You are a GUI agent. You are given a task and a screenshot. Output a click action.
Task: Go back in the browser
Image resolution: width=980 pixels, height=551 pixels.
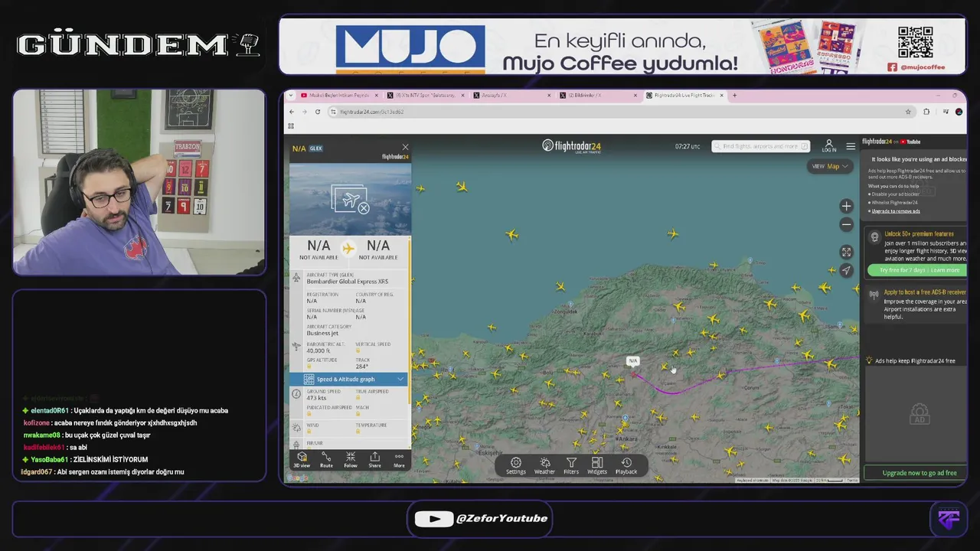[291, 112]
